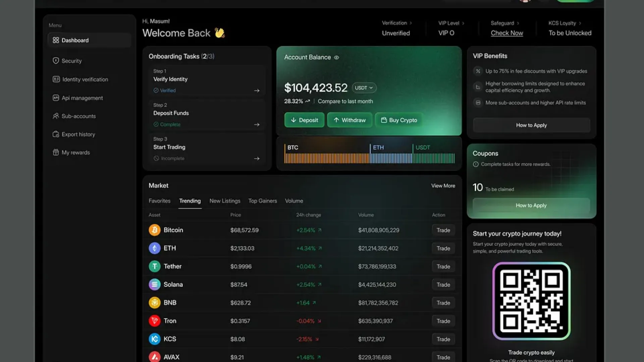
Task: Click Trade in the AVAX row
Action: point(443,357)
